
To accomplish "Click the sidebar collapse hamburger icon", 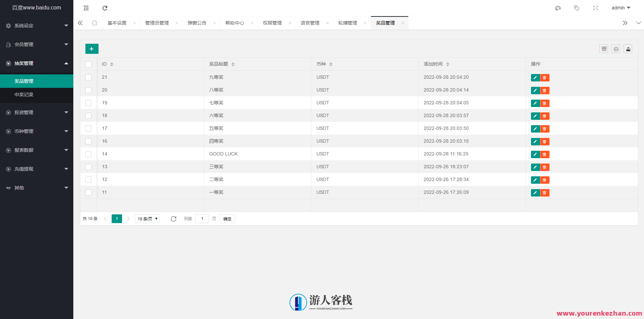I will (86, 8).
